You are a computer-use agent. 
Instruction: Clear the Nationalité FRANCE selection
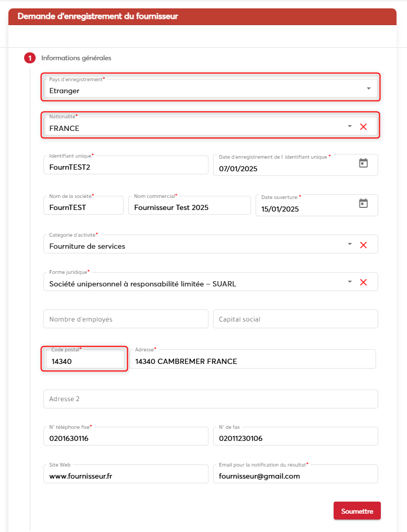coord(364,127)
